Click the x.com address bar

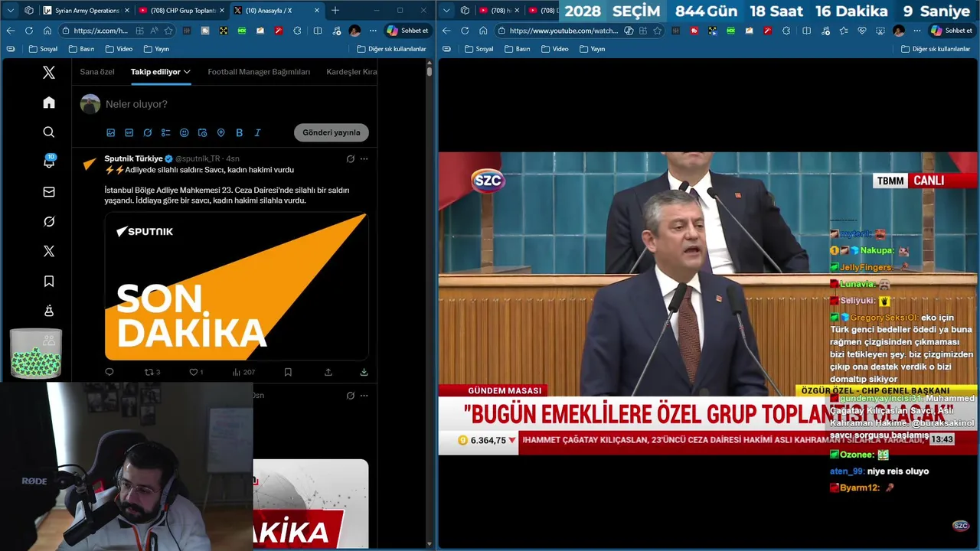click(x=117, y=31)
